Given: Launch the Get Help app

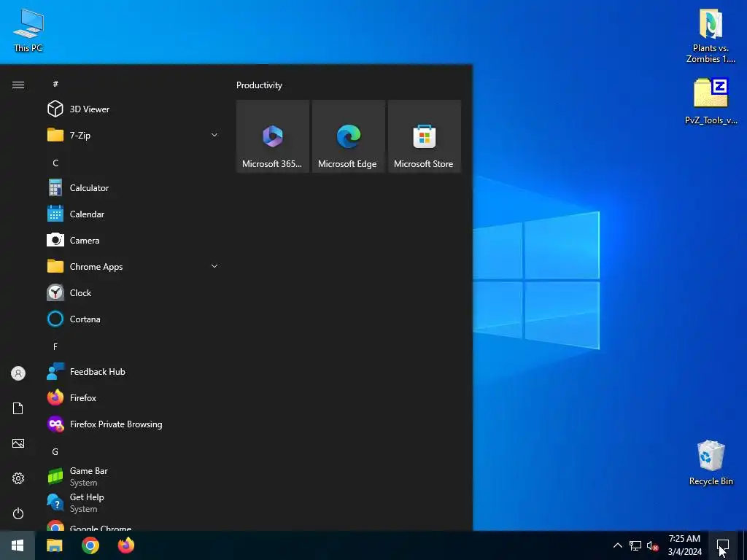Looking at the screenshot, I should 133,503.
